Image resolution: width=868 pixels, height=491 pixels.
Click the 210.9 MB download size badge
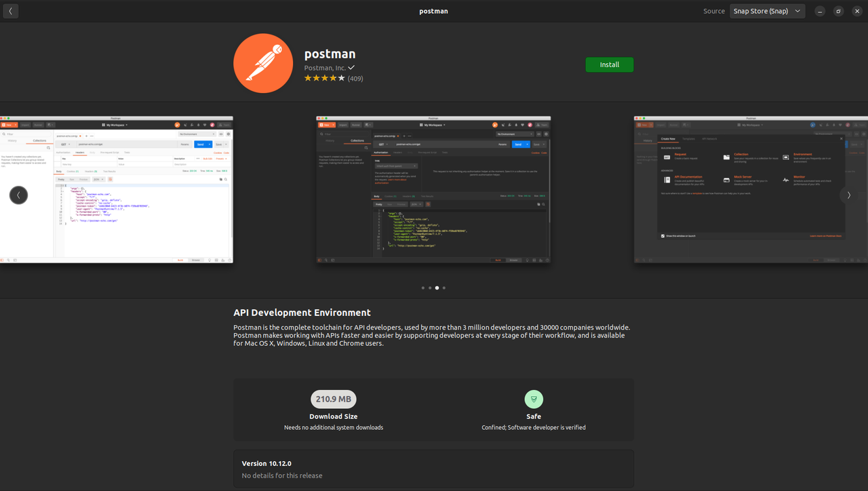point(334,399)
